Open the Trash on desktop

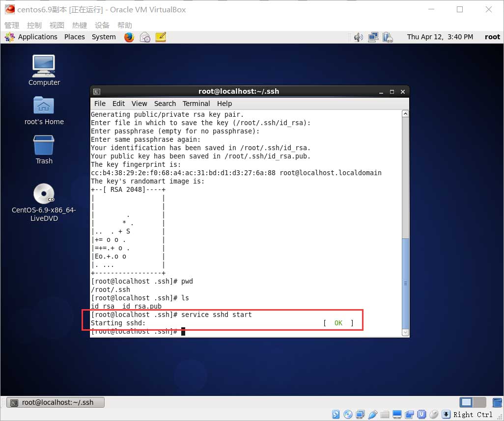tap(44, 149)
